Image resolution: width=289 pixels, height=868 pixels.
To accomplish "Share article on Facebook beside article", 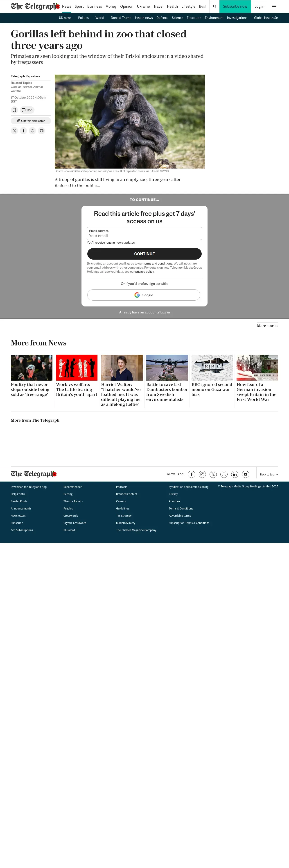I will [23, 131].
